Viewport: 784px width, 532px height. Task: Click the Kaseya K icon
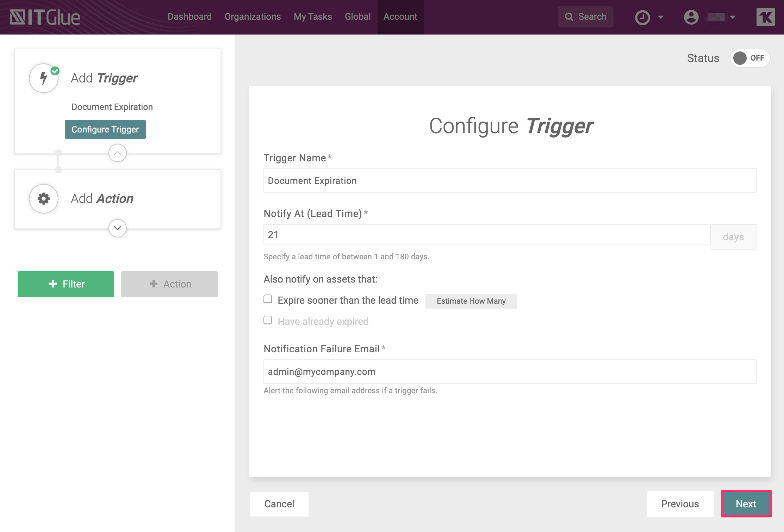(x=765, y=17)
